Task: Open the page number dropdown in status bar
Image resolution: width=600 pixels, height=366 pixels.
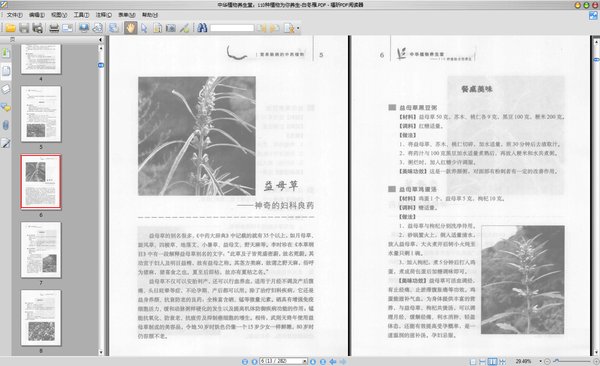Action: pyautogui.click(x=305, y=361)
